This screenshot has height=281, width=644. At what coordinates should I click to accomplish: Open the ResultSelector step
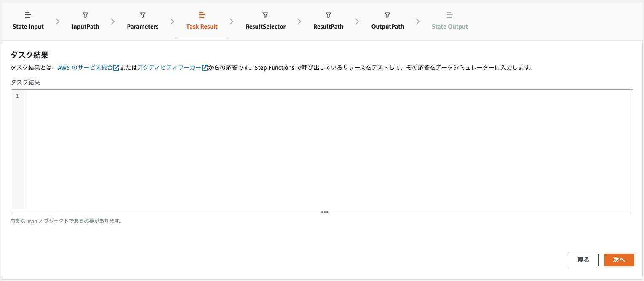pyautogui.click(x=265, y=26)
